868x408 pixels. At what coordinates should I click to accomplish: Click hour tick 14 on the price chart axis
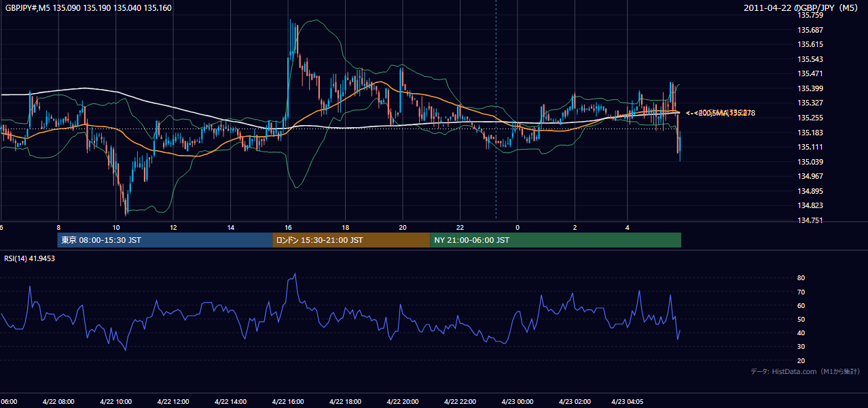coord(231,227)
